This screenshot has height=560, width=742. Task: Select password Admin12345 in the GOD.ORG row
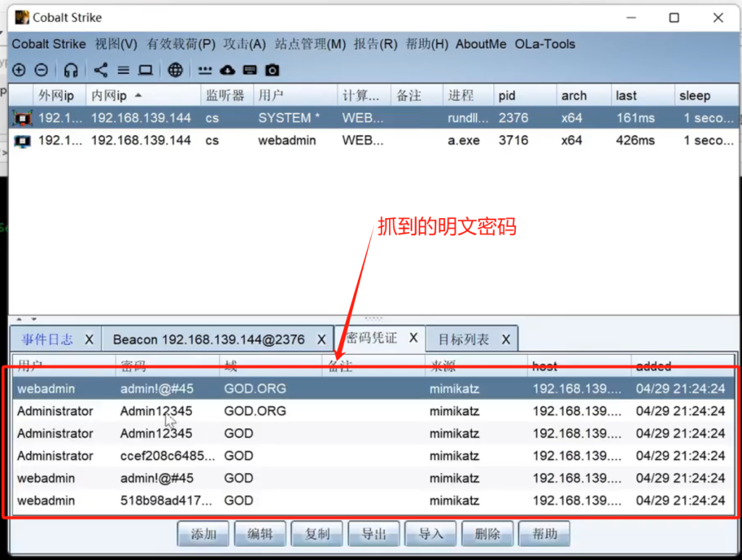pos(157,411)
